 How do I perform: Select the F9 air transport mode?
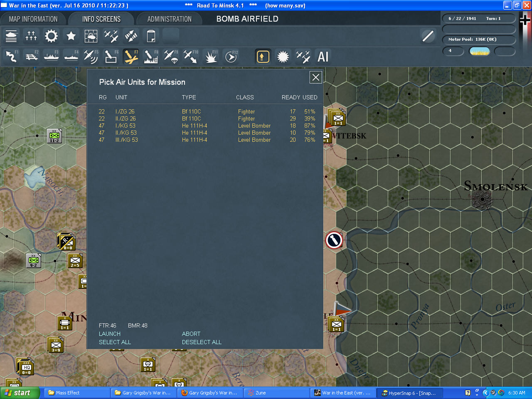pyautogui.click(x=171, y=57)
